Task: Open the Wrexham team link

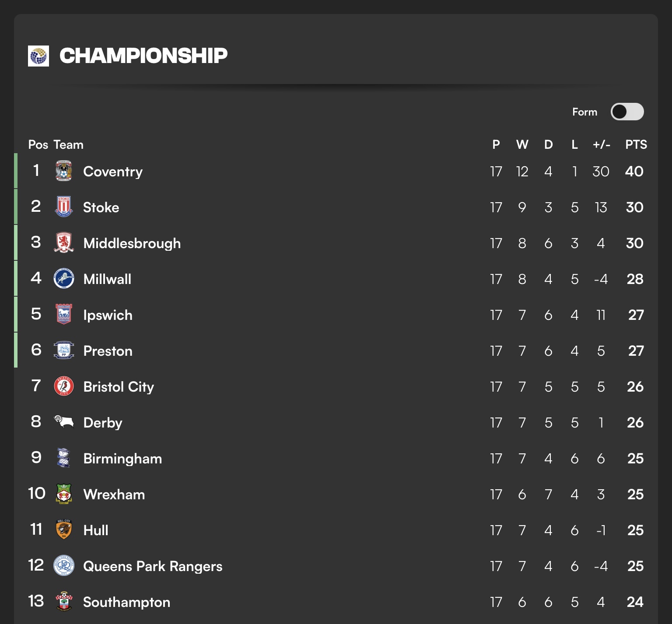Action: tap(114, 494)
